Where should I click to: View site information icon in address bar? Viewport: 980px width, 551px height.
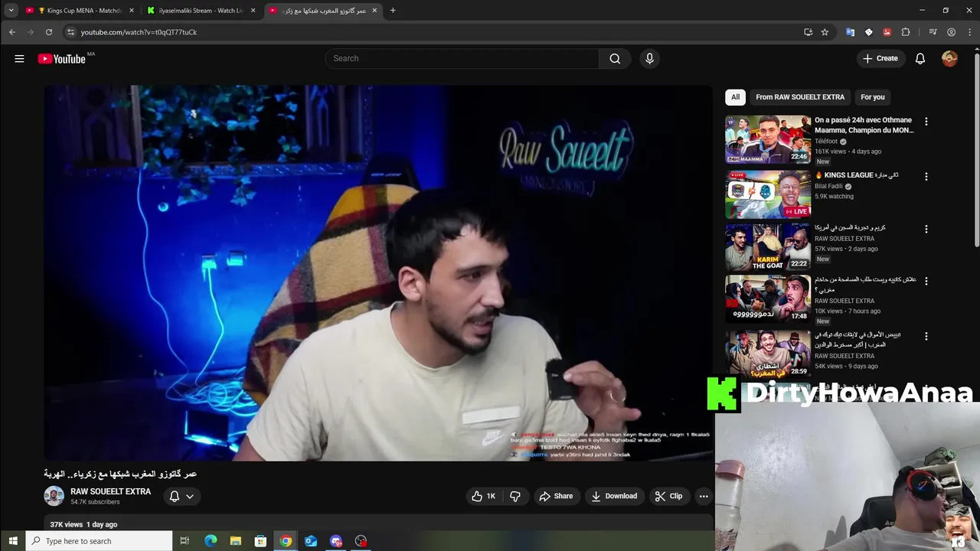pos(70,32)
